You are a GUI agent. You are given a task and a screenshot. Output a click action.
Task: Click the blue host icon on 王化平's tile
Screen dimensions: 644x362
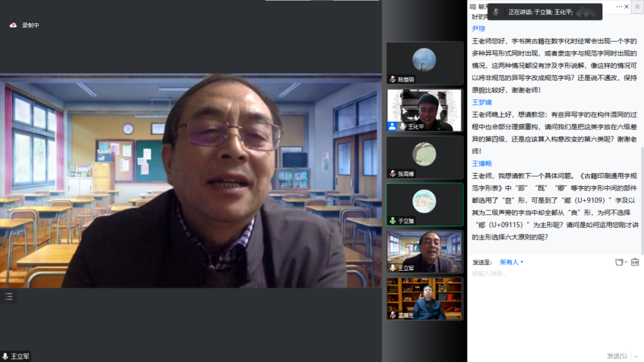pos(392,126)
